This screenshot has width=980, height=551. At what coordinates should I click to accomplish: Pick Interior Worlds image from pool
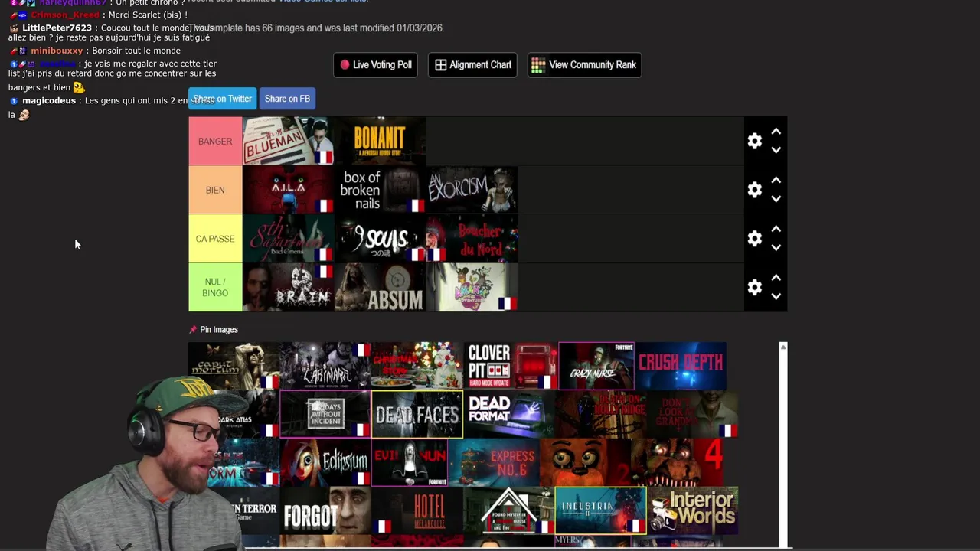tap(693, 510)
